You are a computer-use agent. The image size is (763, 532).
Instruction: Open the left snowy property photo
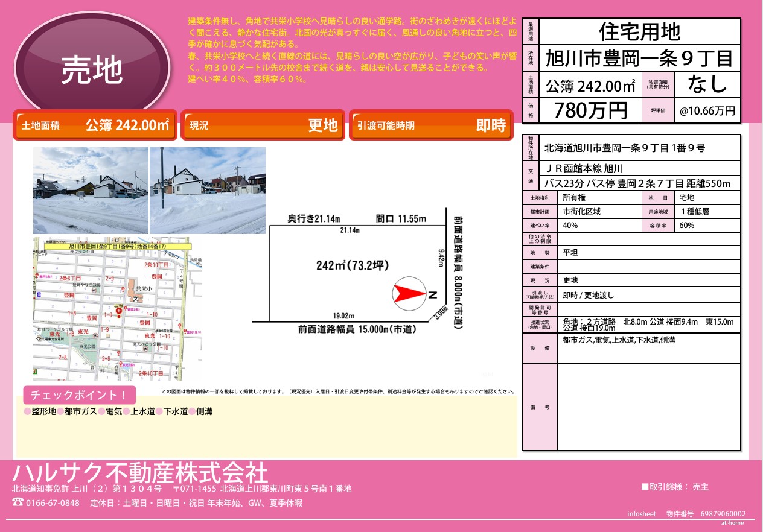click(91, 190)
